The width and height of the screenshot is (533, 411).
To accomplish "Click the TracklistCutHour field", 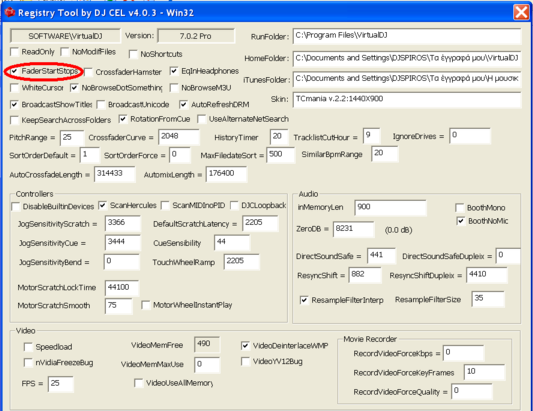I will 371,136.
